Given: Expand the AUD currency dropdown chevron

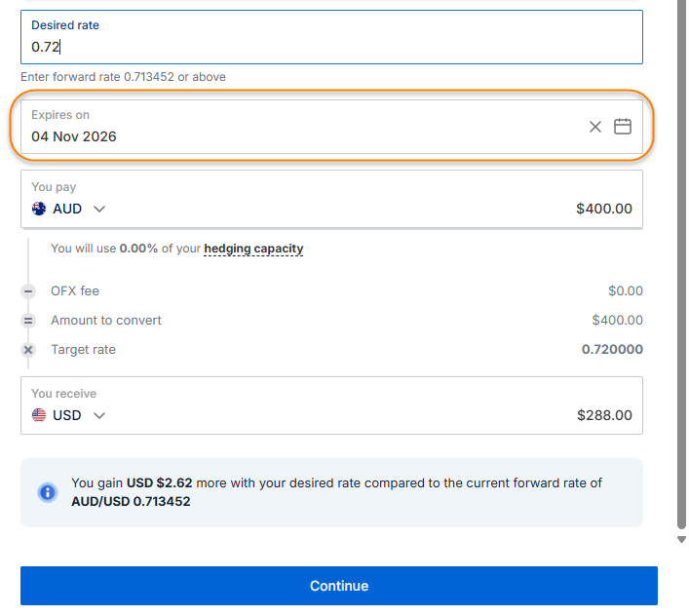Looking at the screenshot, I should tap(99, 209).
